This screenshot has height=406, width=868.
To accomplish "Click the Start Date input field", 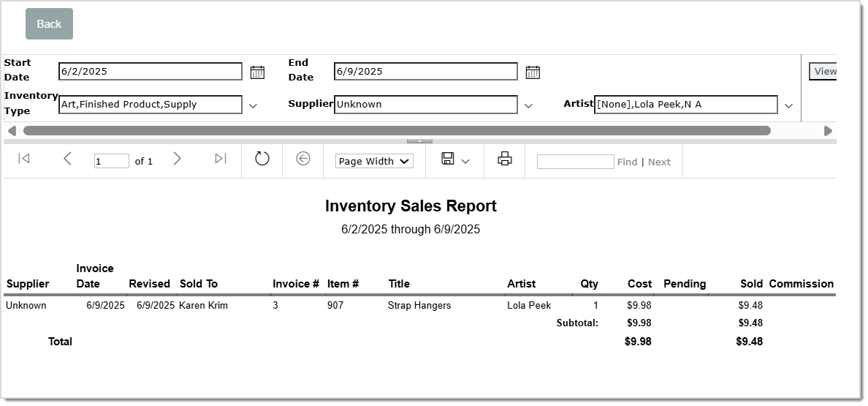I will (151, 72).
